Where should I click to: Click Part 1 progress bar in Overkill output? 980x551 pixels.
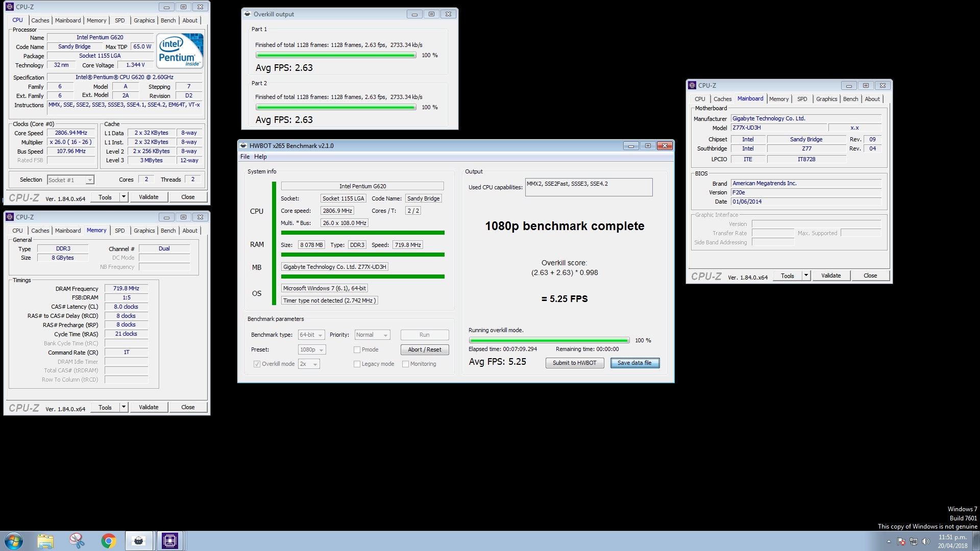[x=336, y=55]
